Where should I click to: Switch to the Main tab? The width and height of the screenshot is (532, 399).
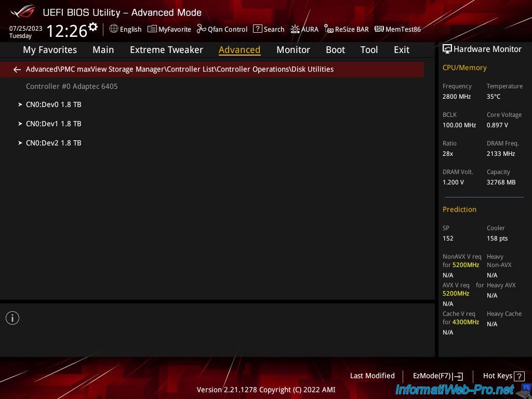[x=103, y=50]
